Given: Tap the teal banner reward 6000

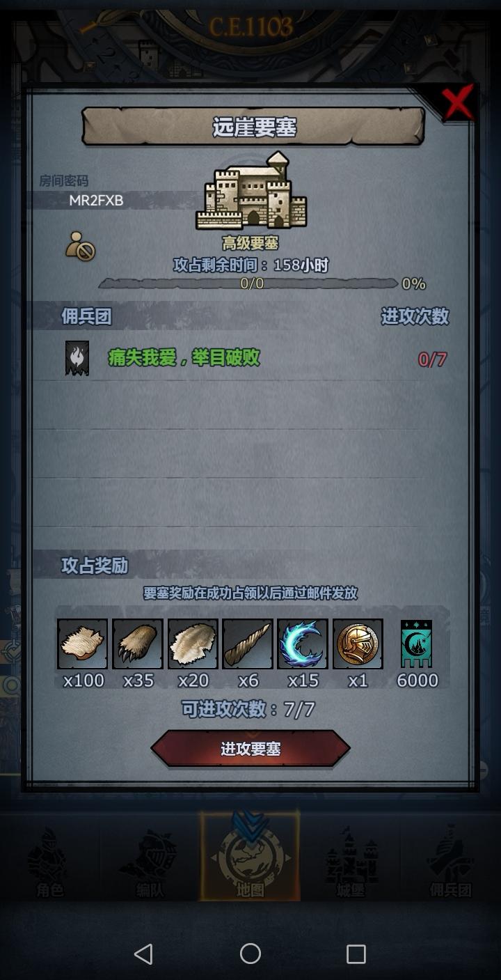Looking at the screenshot, I should [416, 644].
